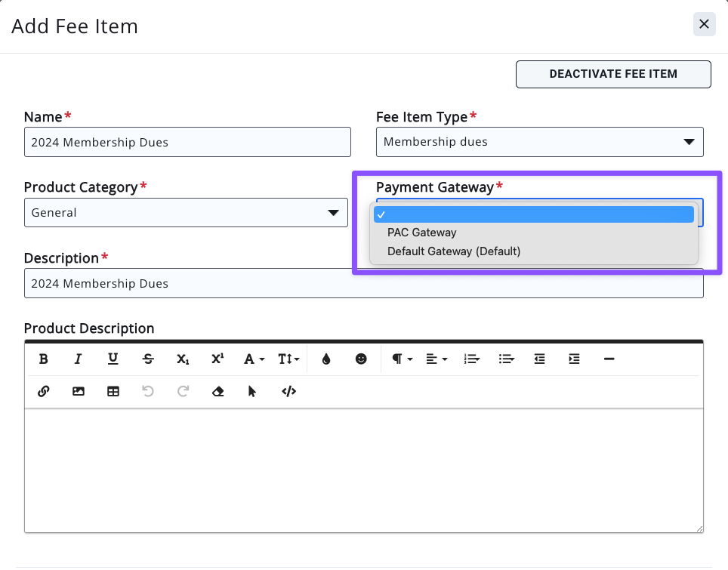Insert a horizontal line
This screenshot has width=728, height=570.
[x=609, y=359]
